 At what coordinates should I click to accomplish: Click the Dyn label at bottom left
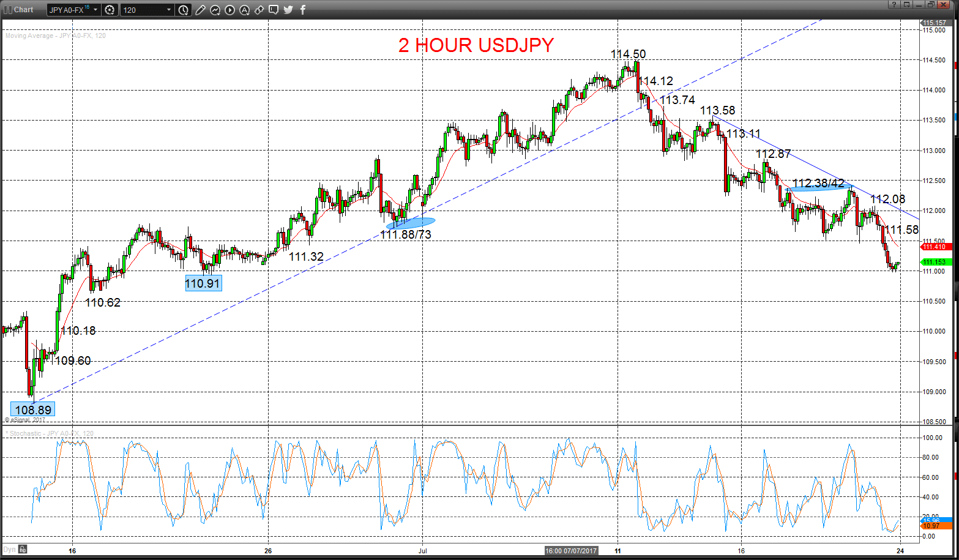(9, 550)
